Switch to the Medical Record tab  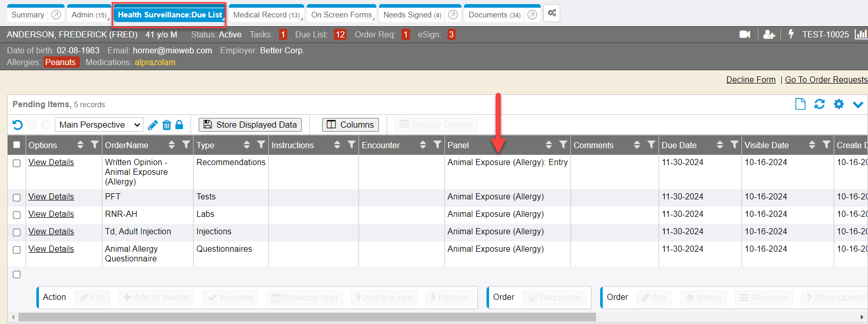click(266, 15)
